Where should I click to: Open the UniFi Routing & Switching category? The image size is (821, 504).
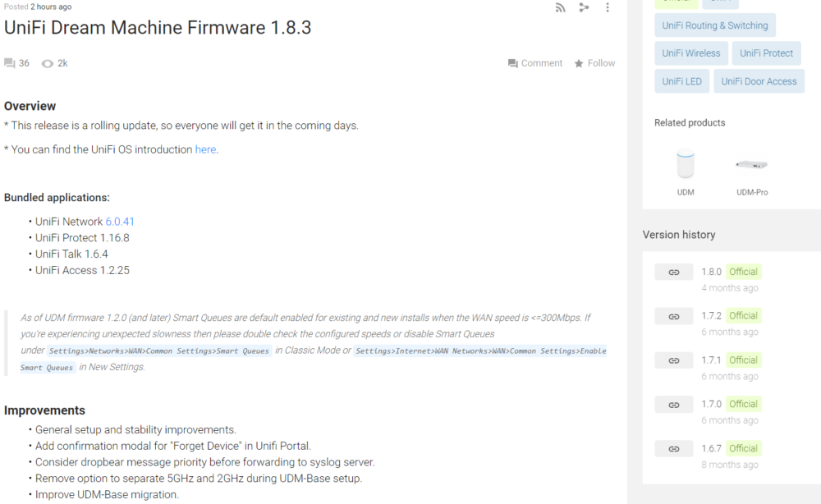click(x=714, y=25)
